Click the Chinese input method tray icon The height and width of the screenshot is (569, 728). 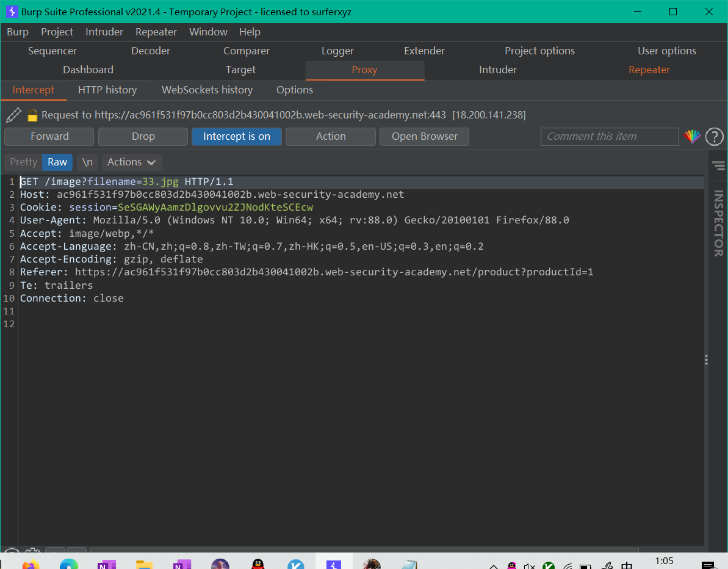coord(626,565)
